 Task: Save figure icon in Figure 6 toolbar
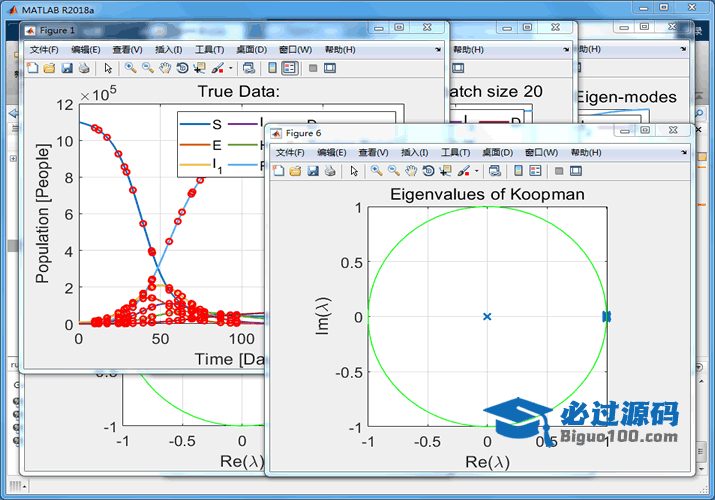coord(313,171)
